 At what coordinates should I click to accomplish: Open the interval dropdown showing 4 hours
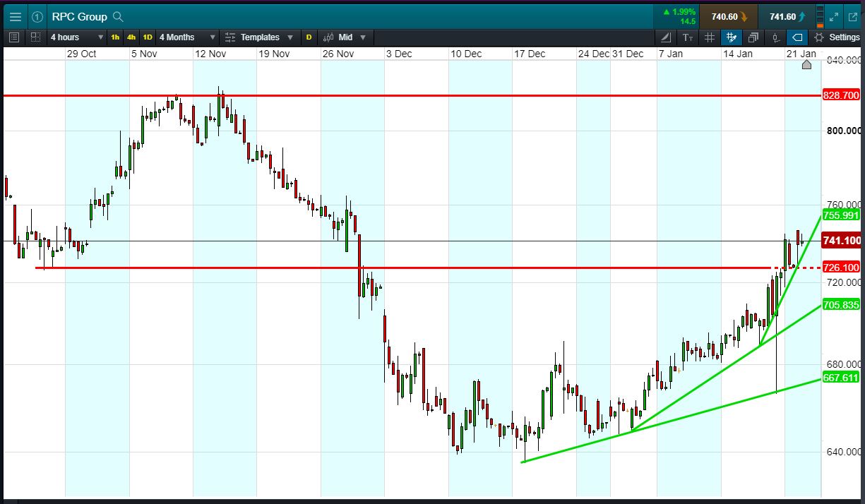pos(76,37)
